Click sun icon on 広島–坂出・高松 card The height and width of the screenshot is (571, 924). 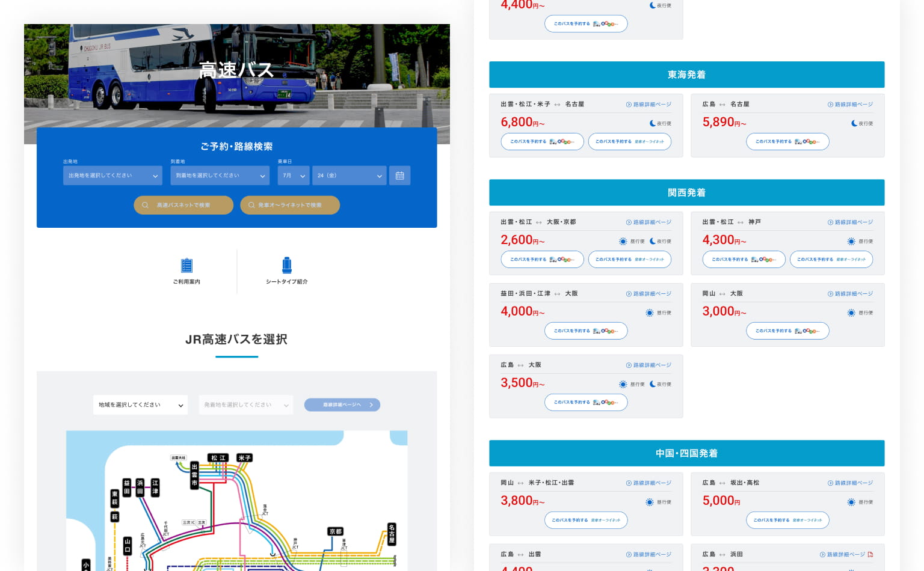(851, 502)
